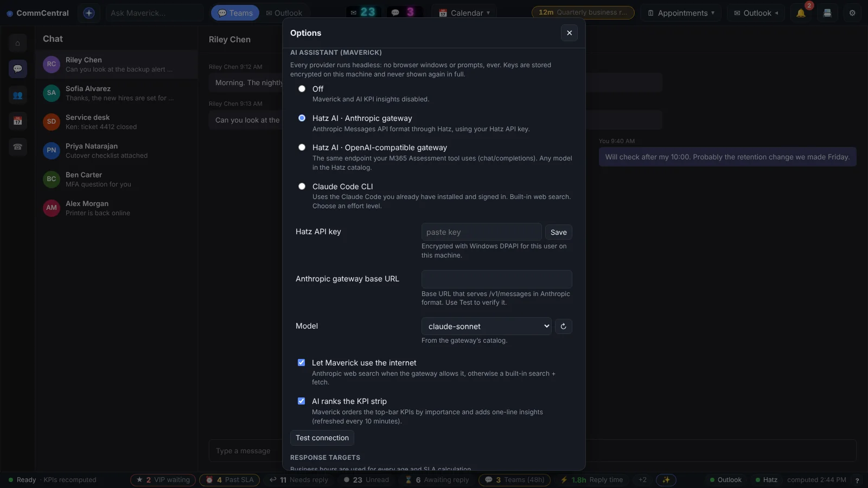This screenshot has height=488, width=868.
Task: Open the help question mark
Action: [857, 480]
